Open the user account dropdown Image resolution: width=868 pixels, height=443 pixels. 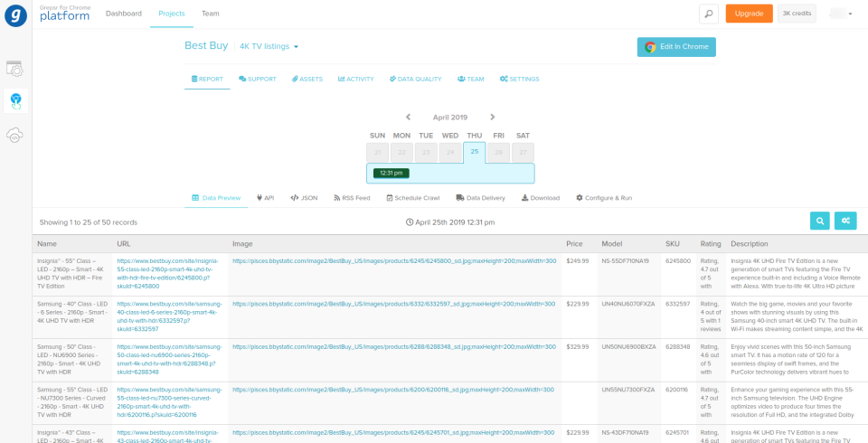click(x=841, y=14)
